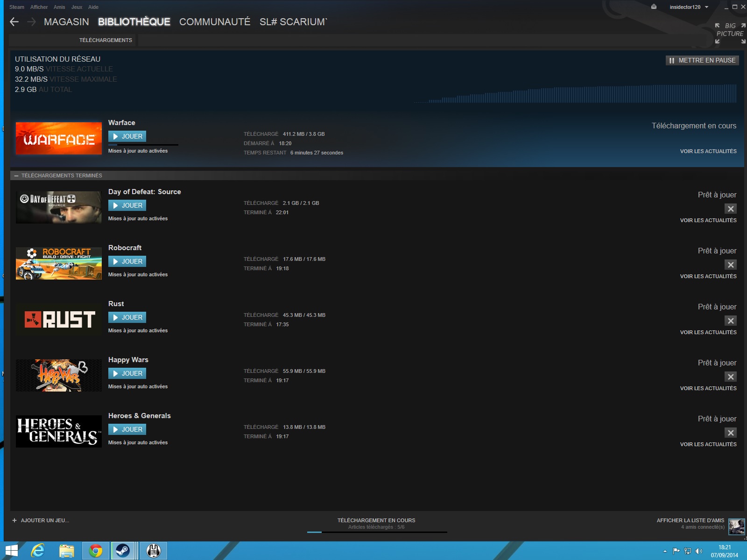Viewport: 747px width, 560px height.
Task: Show hidden system tray icons
Action: point(665,551)
